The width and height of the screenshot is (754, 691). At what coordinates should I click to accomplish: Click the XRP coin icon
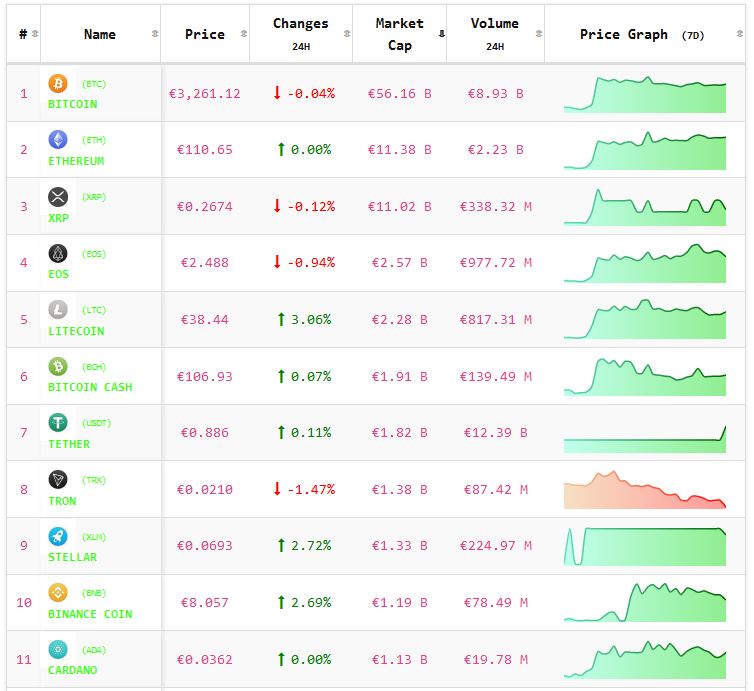click(58, 196)
